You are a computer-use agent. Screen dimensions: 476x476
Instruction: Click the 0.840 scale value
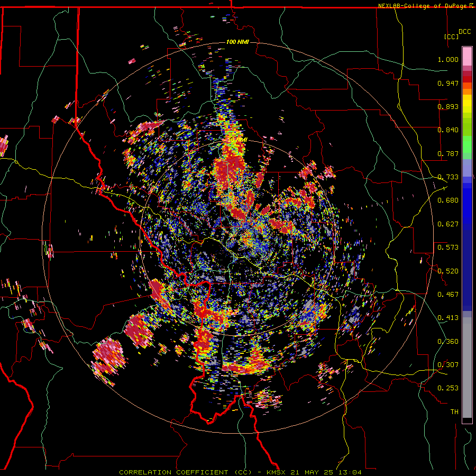click(448, 130)
